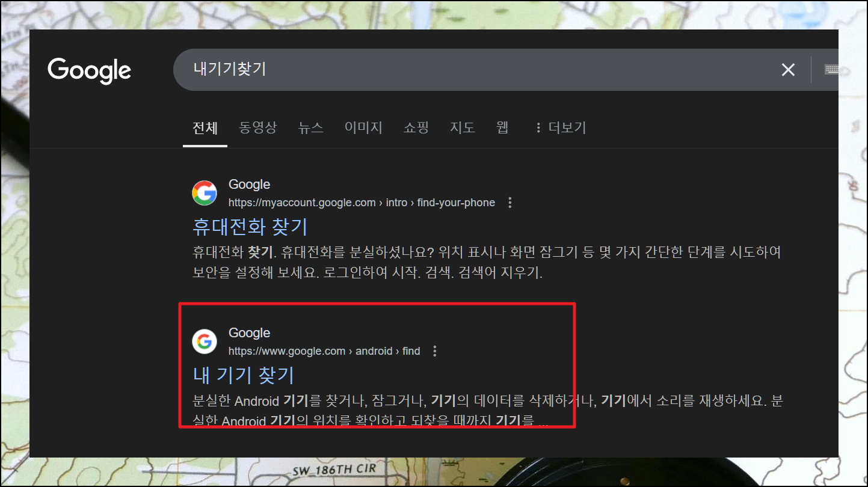
Task: Open the 이미지 tab
Action: pyautogui.click(x=363, y=127)
